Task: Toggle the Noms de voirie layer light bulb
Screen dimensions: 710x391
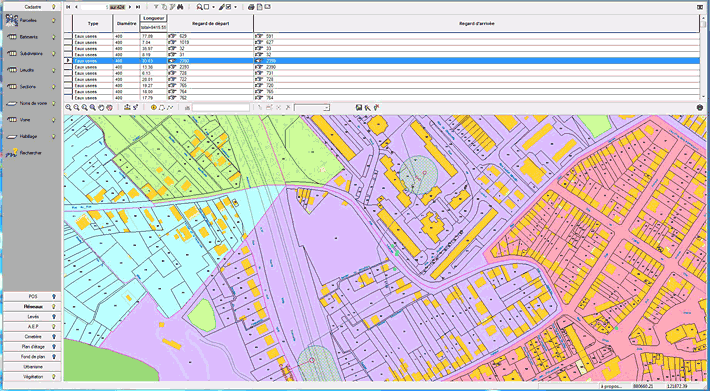Action: 53,103
